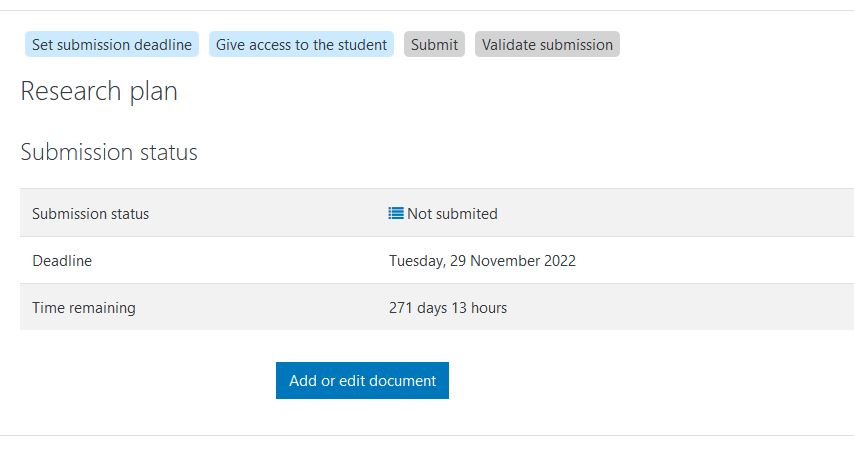
Task: Select the Submission status label in table
Action: tap(90, 214)
